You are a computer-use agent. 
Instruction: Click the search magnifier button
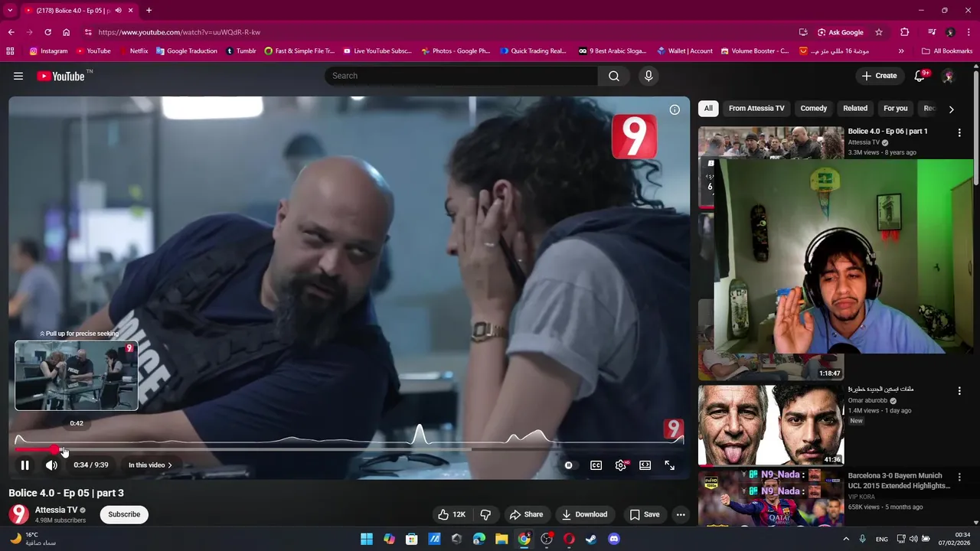coord(614,76)
